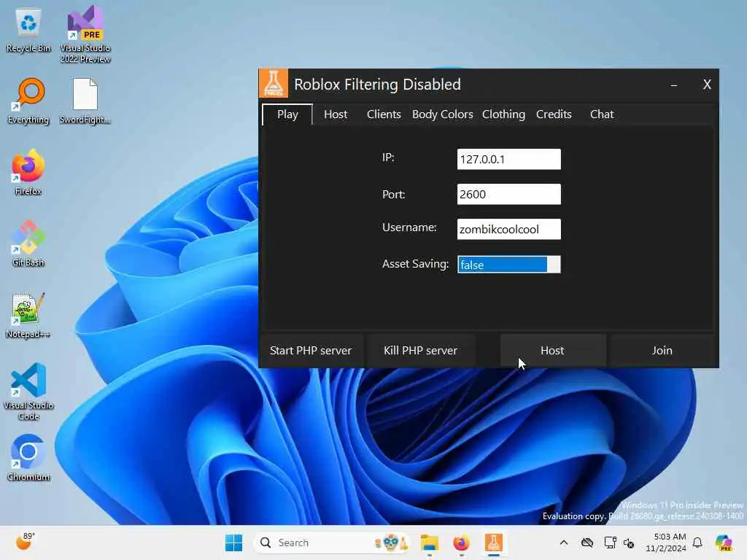747x560 pixels.
Task: Select the Everything search desktop shortcut
Action: 28,101
